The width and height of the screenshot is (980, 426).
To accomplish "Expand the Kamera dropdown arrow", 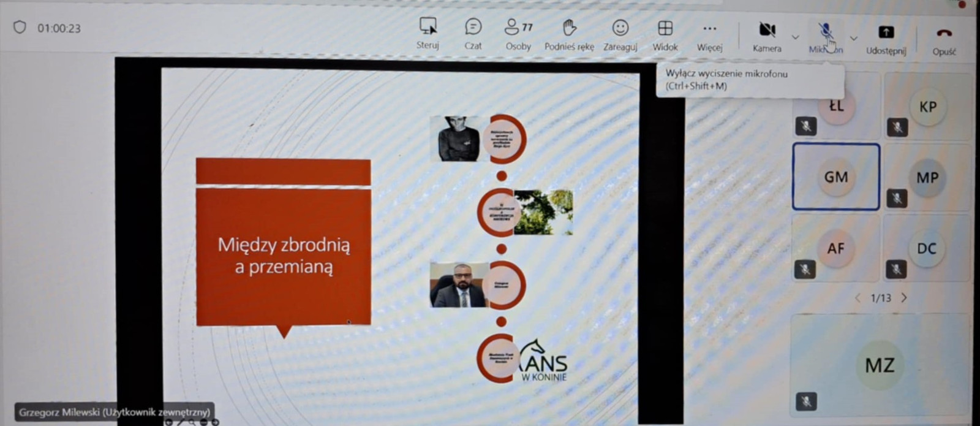I will point(795,37).
